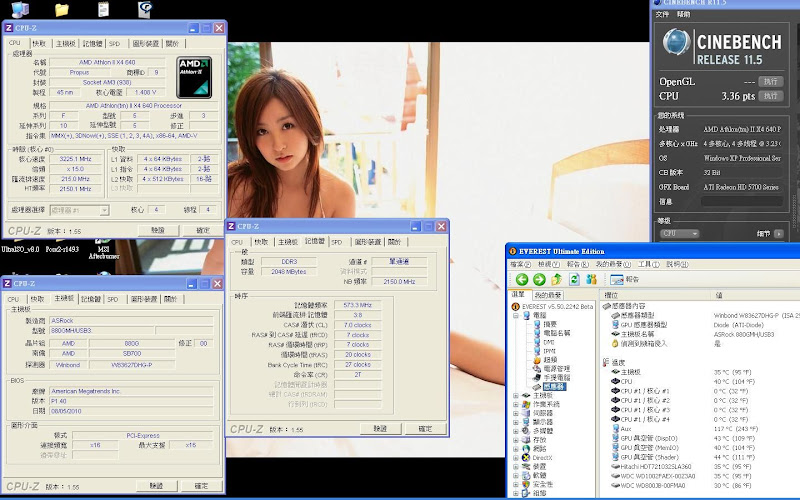Click the DDR3 memory type value
Image resolution: width=800 pixels, height=500 pixels.
point(289,261)
